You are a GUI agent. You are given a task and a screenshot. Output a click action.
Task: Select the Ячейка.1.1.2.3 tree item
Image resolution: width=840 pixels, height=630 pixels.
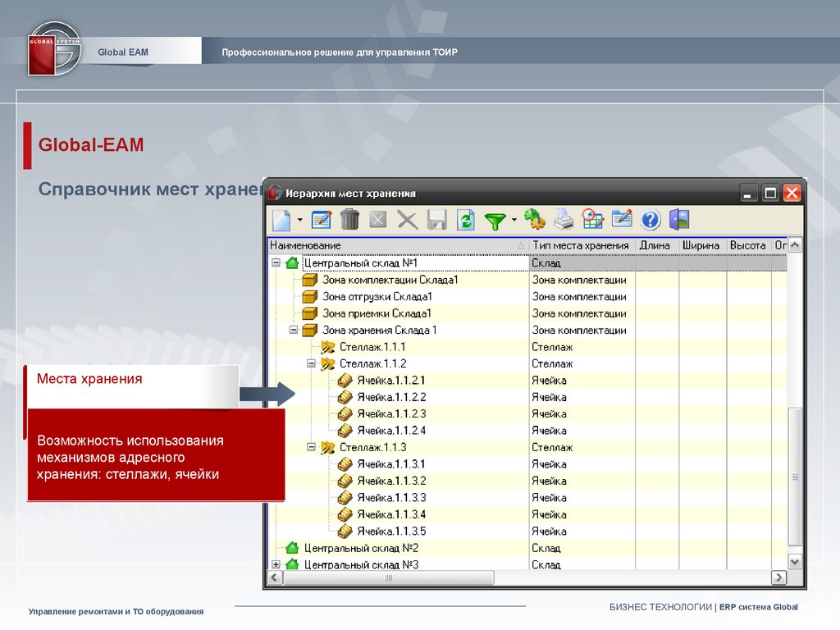[x=391, y=414]
